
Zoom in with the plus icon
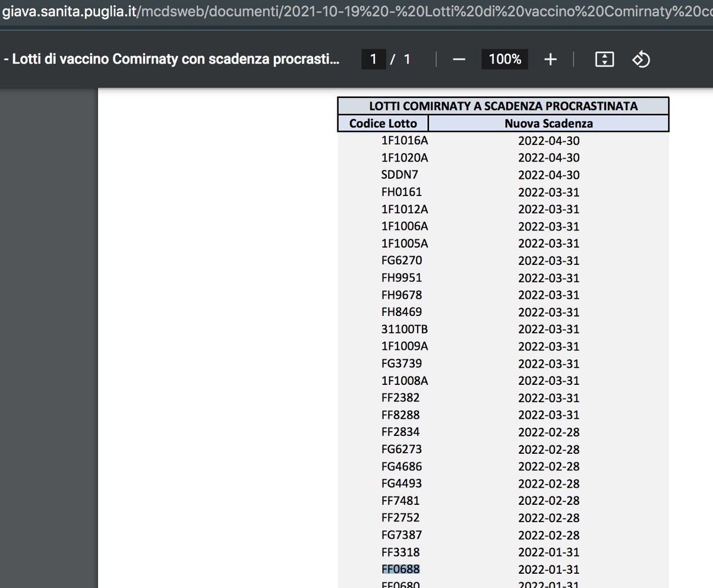(550, 59)
